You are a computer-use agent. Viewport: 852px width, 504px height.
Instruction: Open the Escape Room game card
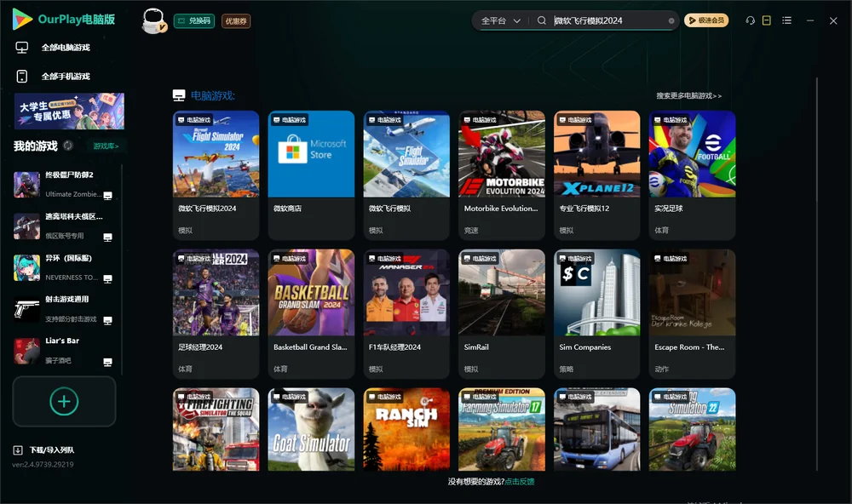point(692,314)
